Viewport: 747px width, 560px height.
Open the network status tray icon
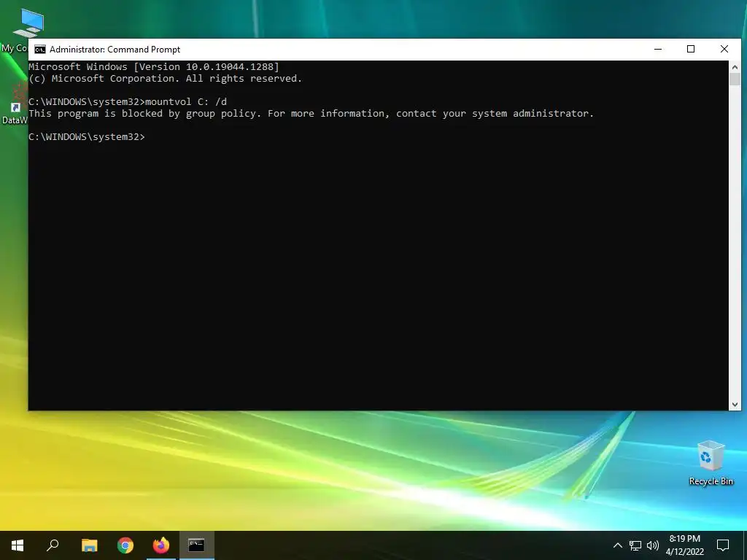635,545
